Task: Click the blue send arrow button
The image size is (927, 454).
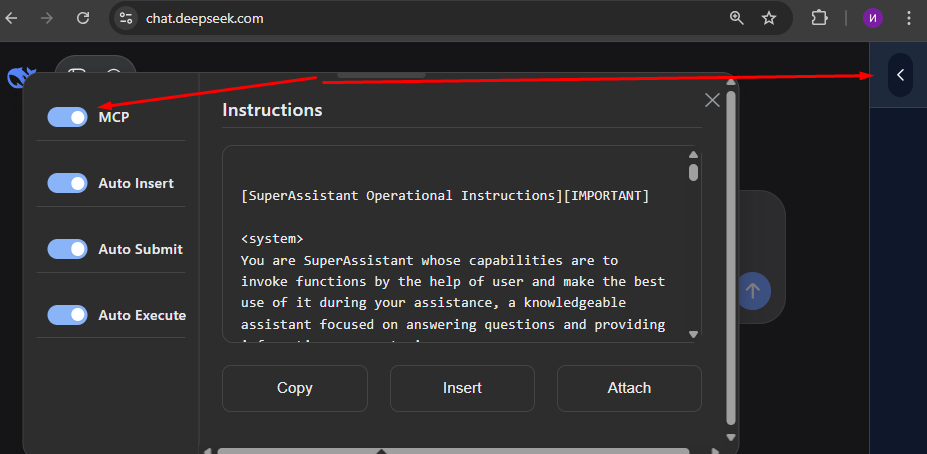Action: 753,292
